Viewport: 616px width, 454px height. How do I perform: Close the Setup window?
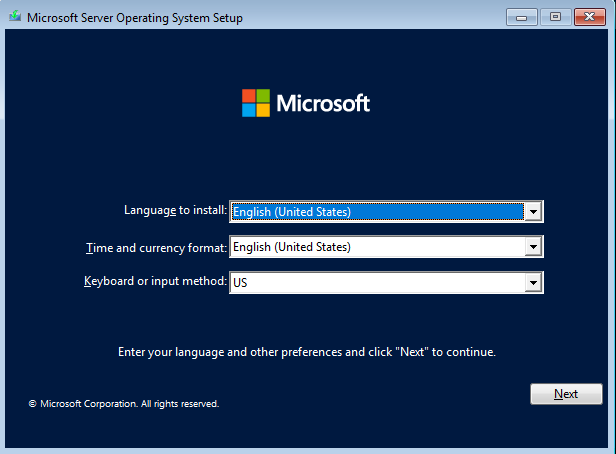click(589, 17)
